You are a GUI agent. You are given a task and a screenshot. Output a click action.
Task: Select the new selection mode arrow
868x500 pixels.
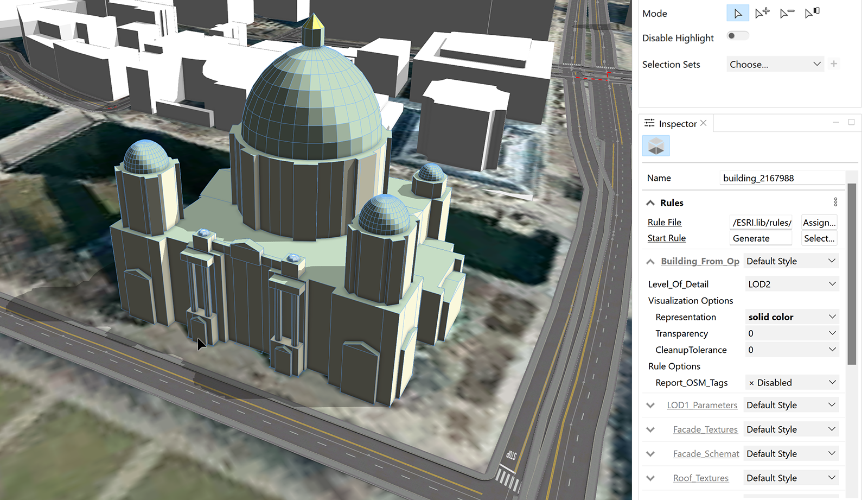(737, 14)
